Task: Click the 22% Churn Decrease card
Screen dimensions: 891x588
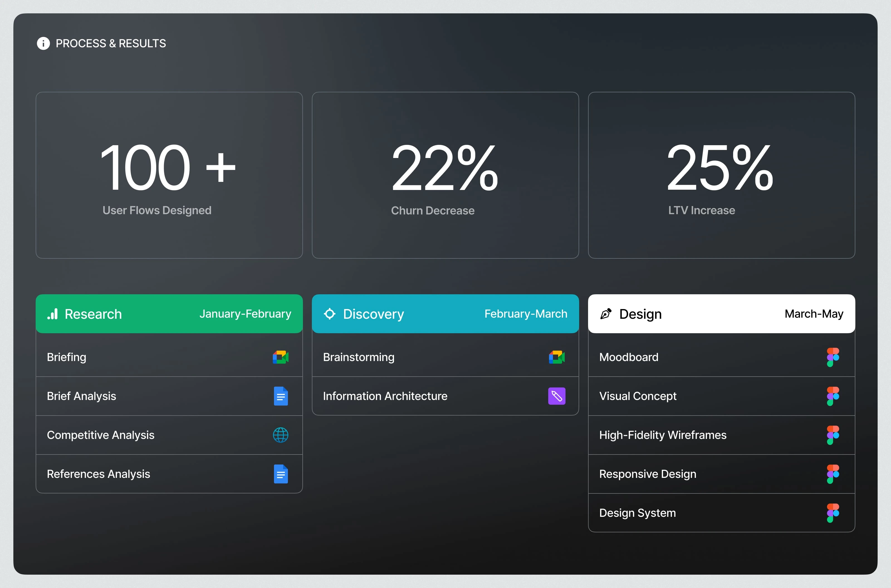Action: point(445,175)
